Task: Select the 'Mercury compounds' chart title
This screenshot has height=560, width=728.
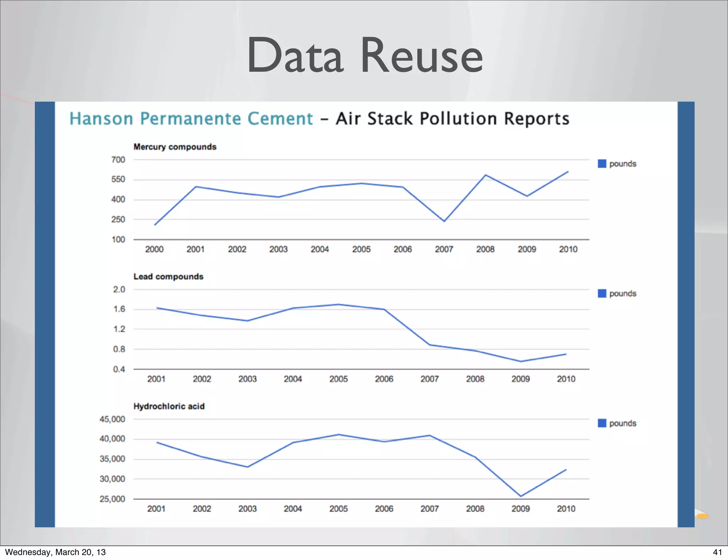Action: (x=175, y=147)
